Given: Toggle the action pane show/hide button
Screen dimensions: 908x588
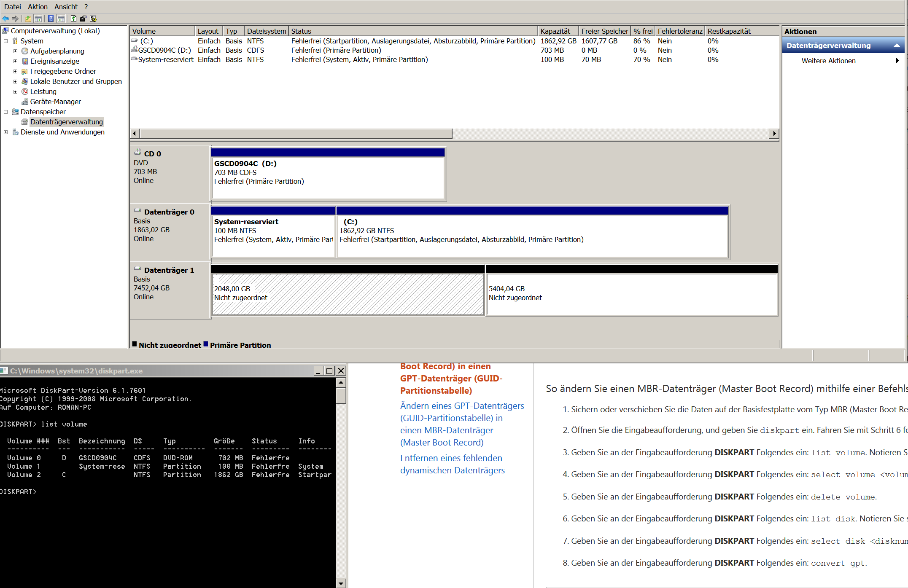Looking at the screenshot, I should pyautogui.click(x=61, y=19).
